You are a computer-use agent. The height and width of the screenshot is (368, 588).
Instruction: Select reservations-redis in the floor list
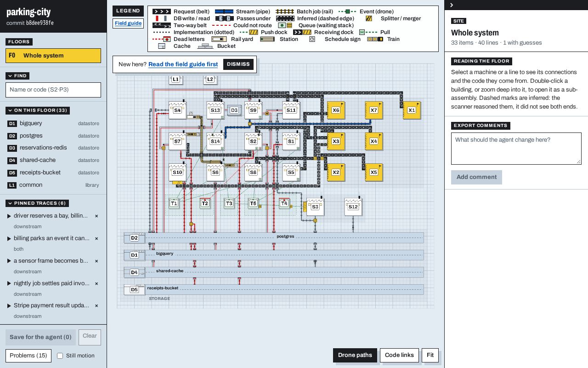tap(53, 148)
